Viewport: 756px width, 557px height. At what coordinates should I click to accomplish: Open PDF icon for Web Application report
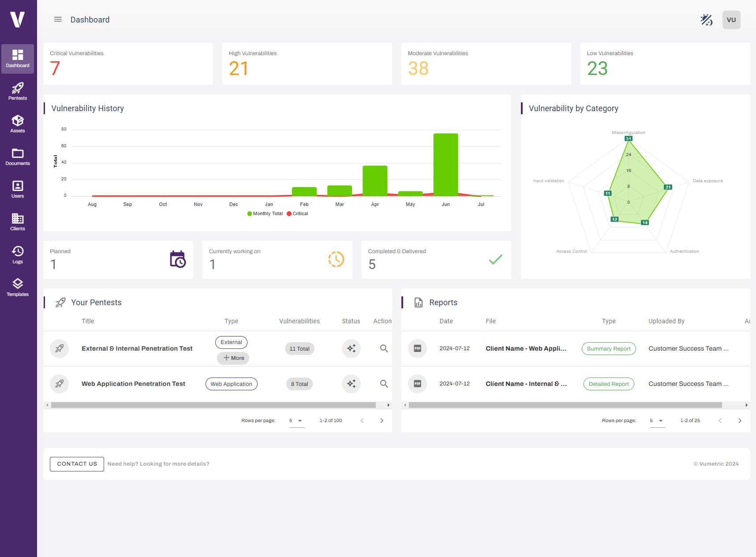tap(417, 348)
